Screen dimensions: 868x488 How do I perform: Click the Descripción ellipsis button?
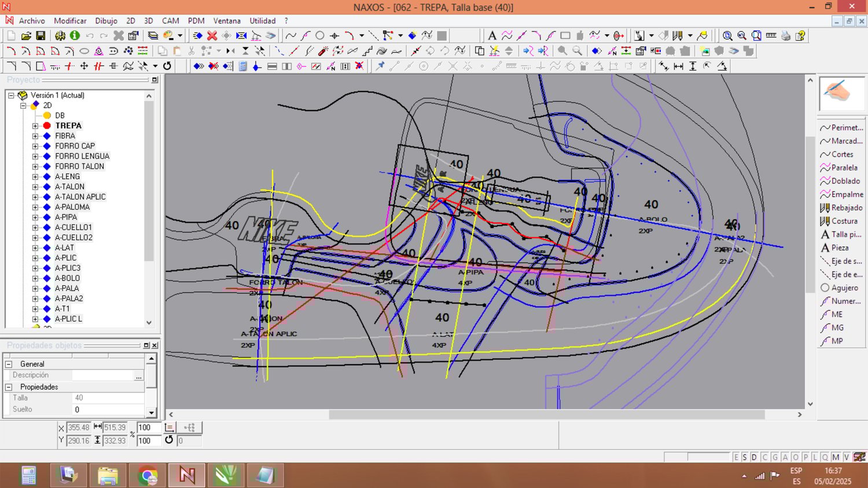[138, 376]
